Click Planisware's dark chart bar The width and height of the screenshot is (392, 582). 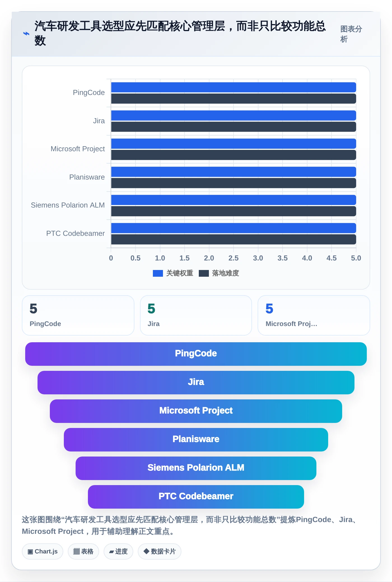pyautogui.click(x=234, y=183)
